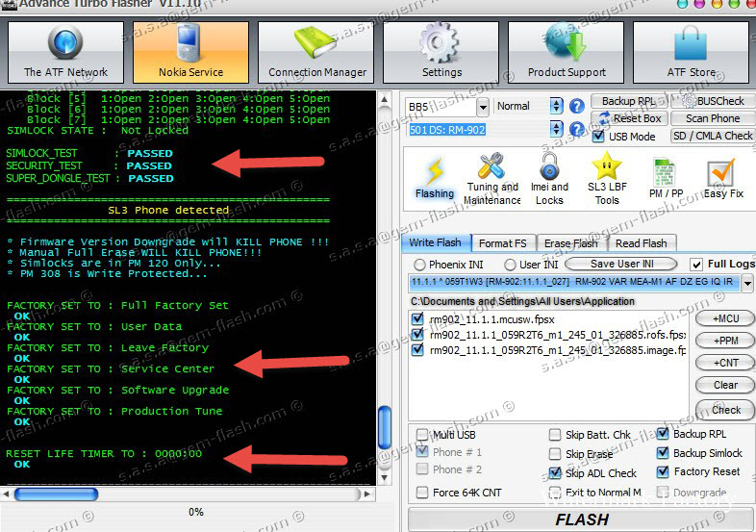756x532 pixels.
Task: Toggle the Factory Reset checkbox
Action: click(663, 471)
